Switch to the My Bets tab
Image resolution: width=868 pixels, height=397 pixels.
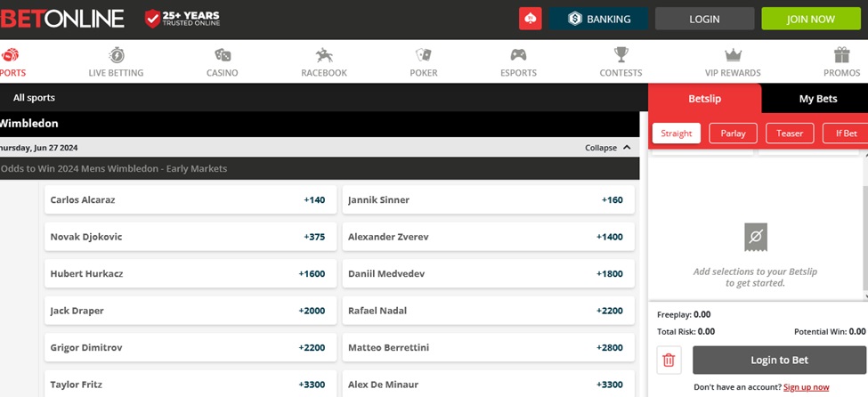pyautogui.click(x=817, y=99)
